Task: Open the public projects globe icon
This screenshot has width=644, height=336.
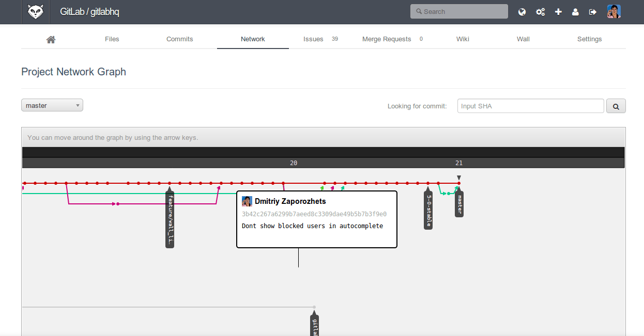Action: pos(522,11)
